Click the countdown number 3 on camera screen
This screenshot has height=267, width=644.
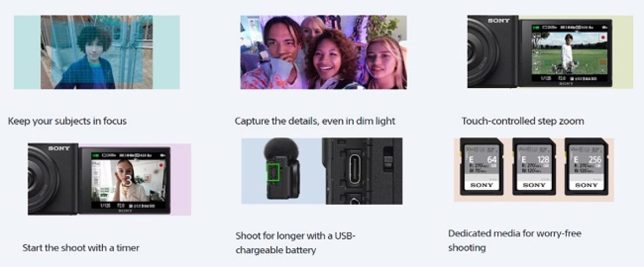[128, 181]
